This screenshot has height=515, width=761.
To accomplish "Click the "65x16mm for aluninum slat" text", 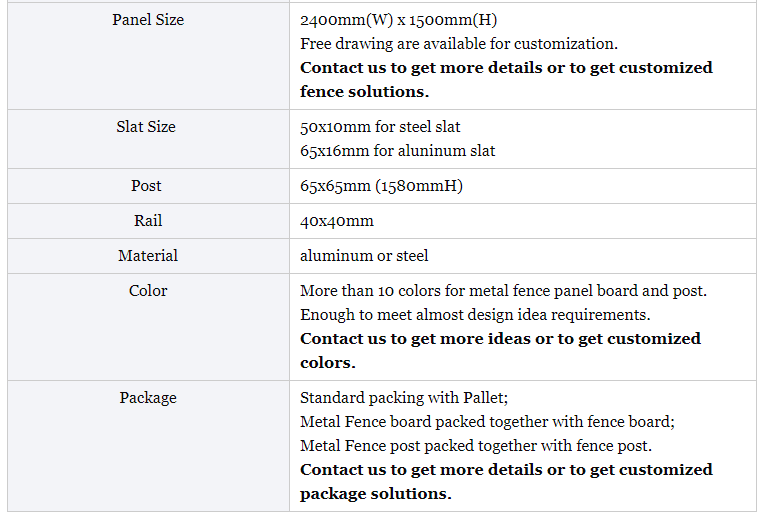I will tap(397, 151).
